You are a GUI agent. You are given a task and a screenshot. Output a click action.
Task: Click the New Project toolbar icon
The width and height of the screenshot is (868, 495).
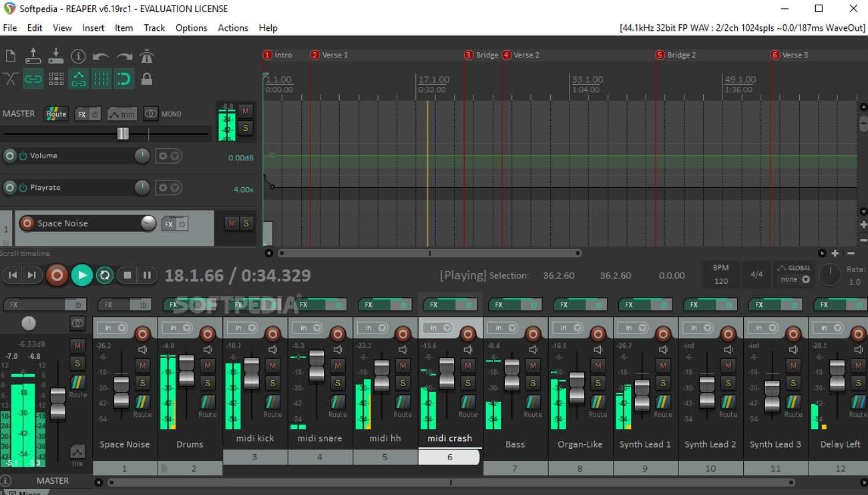[x=11, y=56]
